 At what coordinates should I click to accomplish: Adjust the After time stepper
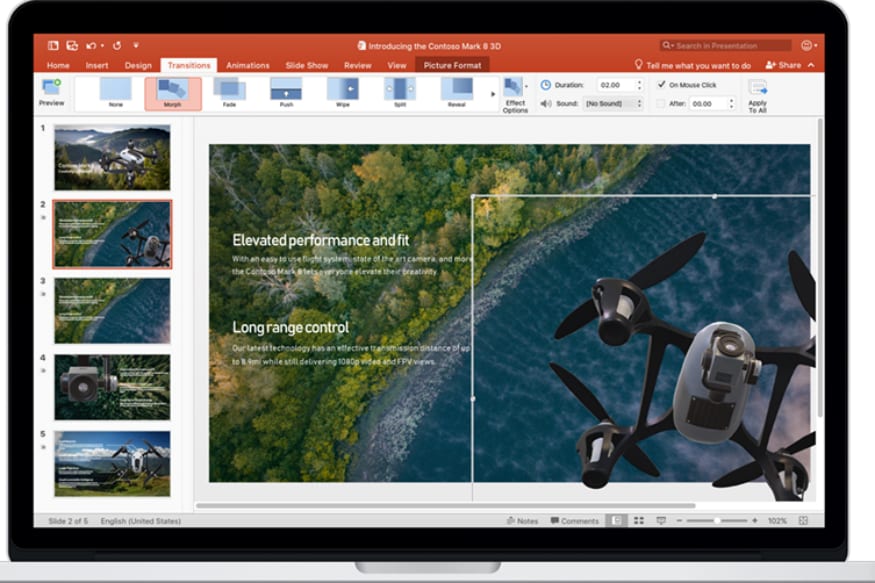point(731,104)
